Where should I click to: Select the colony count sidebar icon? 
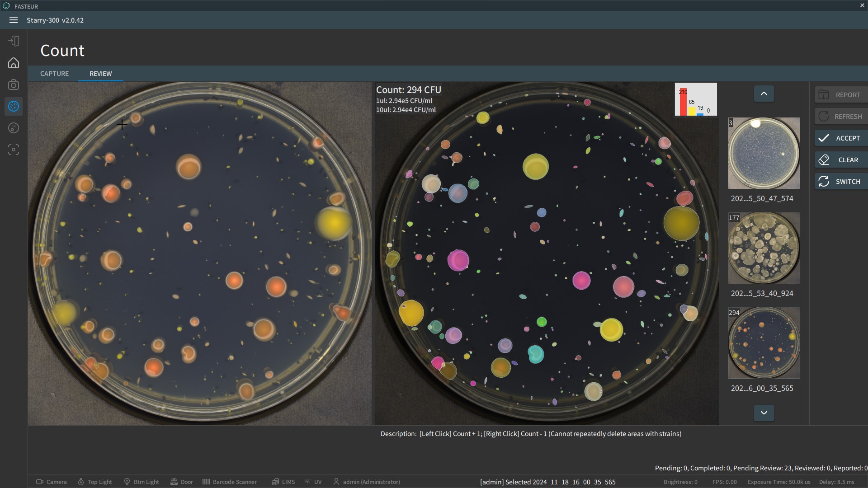click(14, 106)
